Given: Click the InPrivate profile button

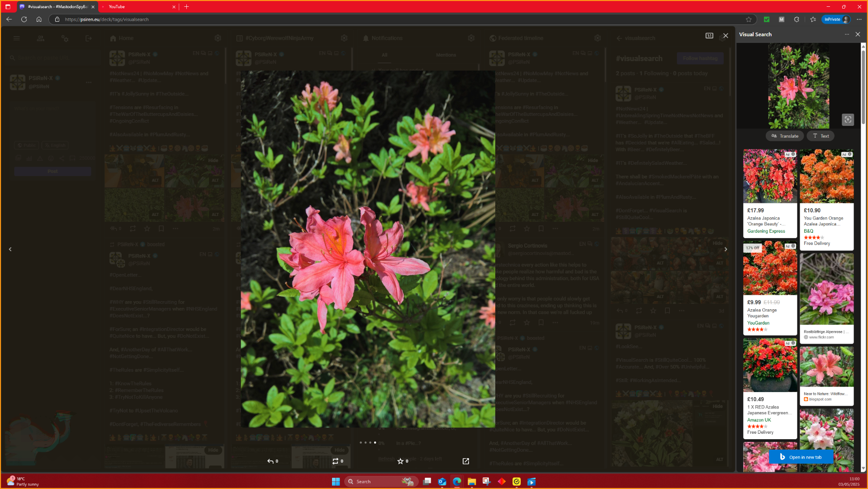Looking at the screenshot, I should 836,19.
